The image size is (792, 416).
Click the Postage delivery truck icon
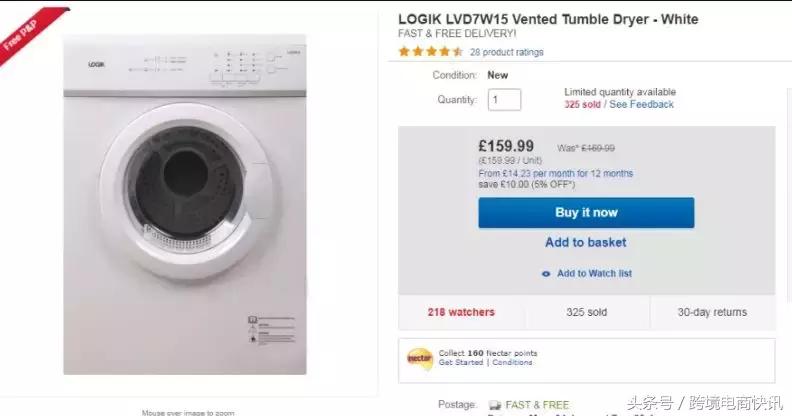494,405
